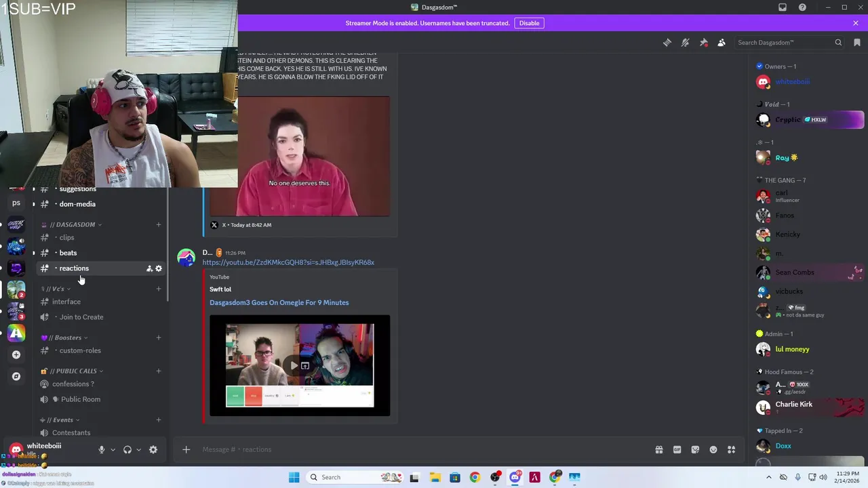Add channel to PUBLIC CALLS category plus
The height and width of the screenshot is (488, 868).
click(159, 371)
